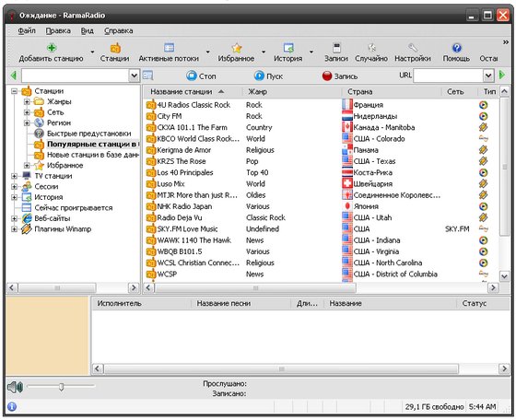Click the stream type icon in Франция row

coord(483,105)
